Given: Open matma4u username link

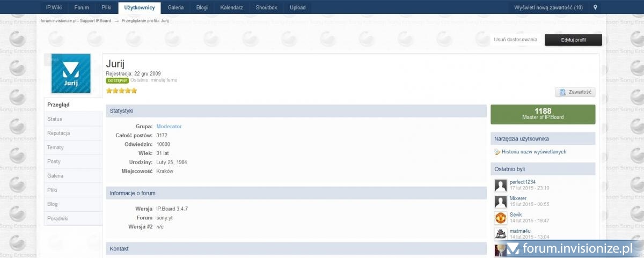Looking at the screenshot, I should 521,231.
